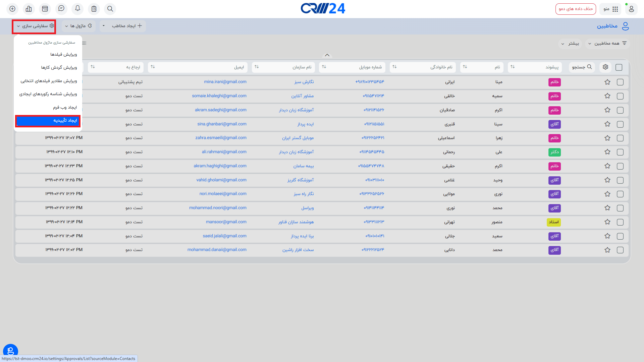Choose ایجاد وب فرم menu item

65,107
